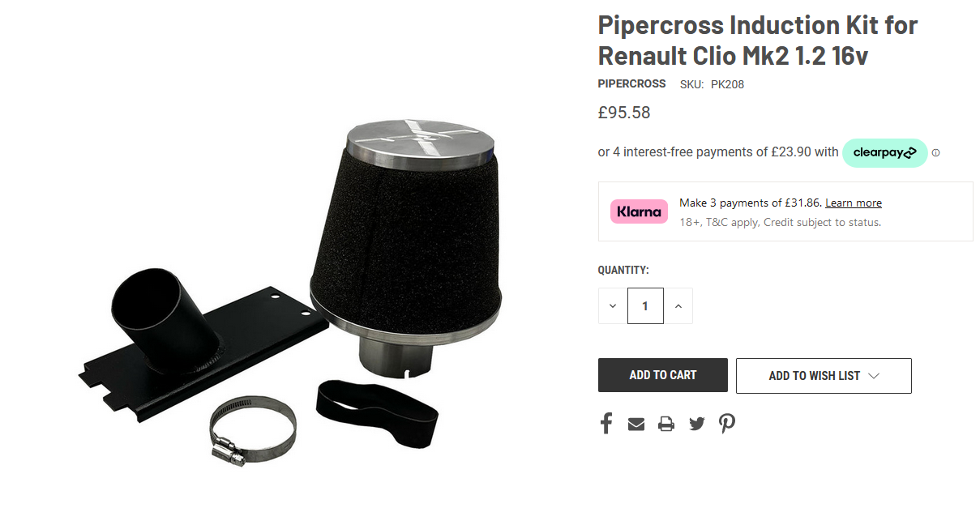Open Klarna Learn more link
The image size is (980, 525).
(x=854, y=203)
